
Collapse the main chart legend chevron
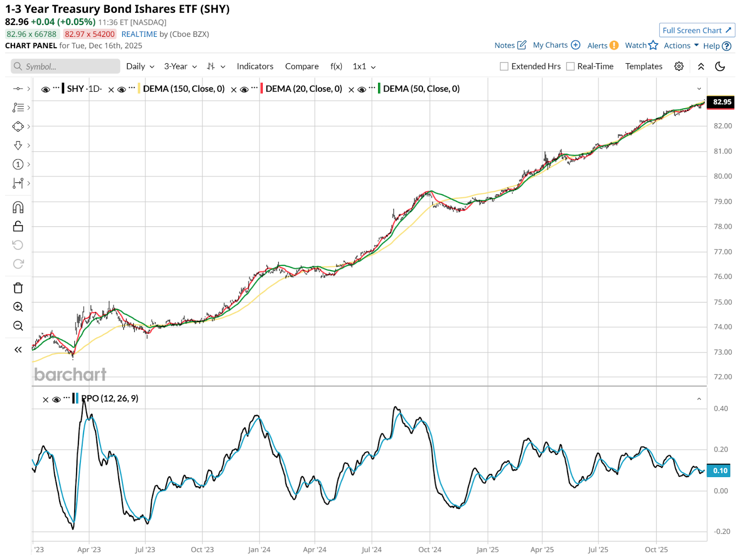[x=699, y=89]
